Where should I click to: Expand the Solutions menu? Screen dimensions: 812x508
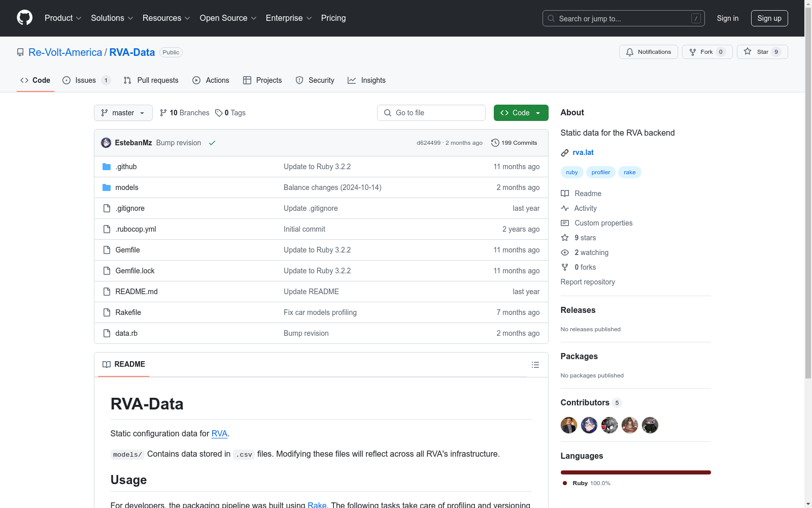pyautogui.click(x=112, y=18)
